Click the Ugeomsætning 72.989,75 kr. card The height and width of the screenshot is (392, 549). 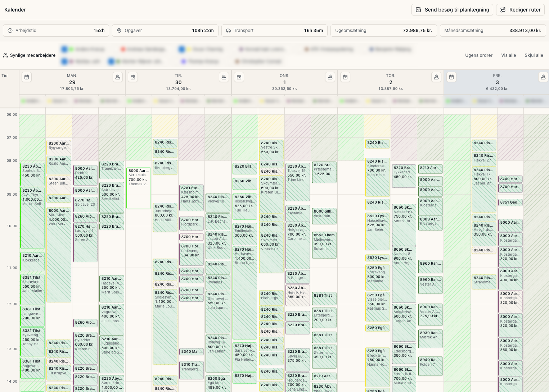(384, 31)
